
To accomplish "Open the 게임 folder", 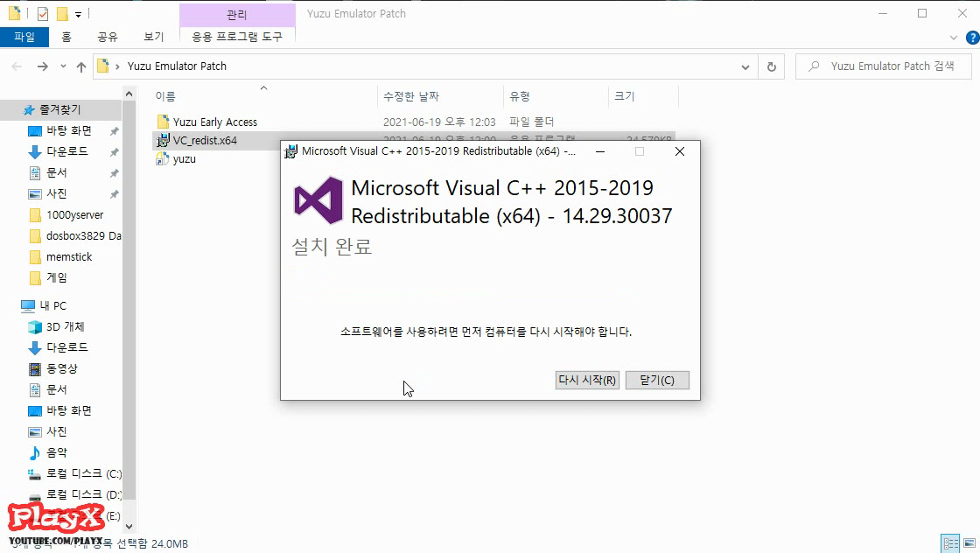I will point(56,277).
